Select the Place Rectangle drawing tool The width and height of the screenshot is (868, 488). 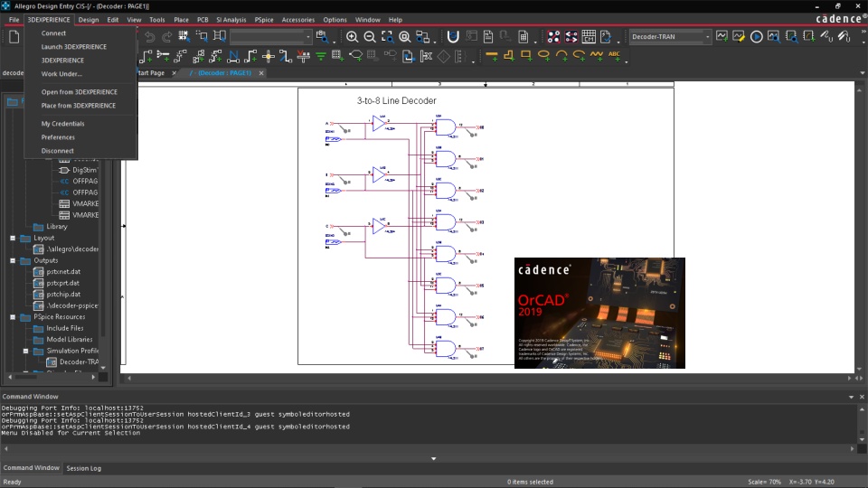coord(526,55)
